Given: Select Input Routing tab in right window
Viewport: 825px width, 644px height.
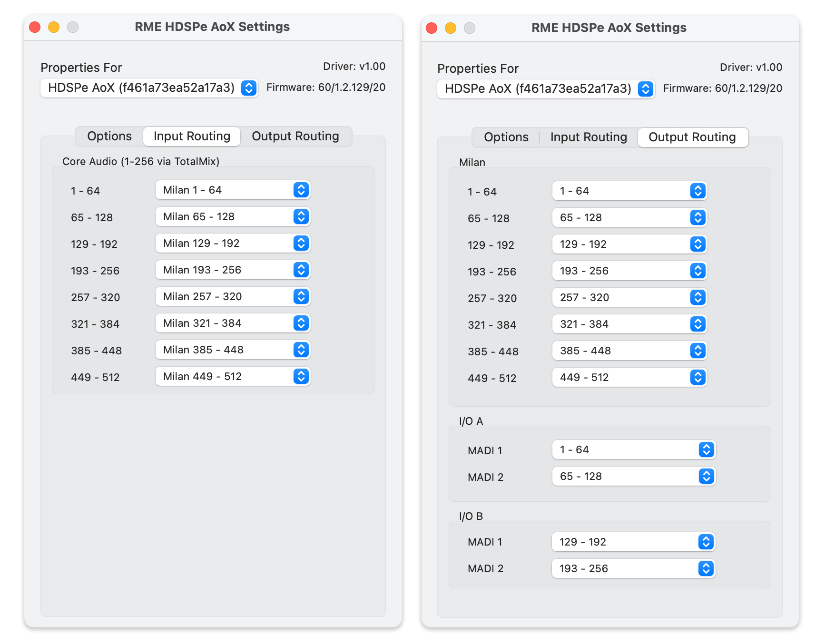Looking at the screenshot, I should point(589,137).
